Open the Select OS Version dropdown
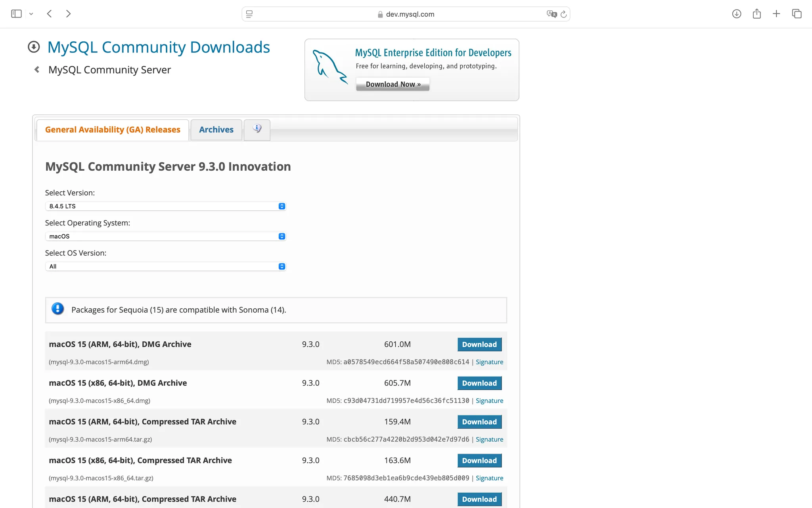The image size is (812, 508). pos(165,266)
